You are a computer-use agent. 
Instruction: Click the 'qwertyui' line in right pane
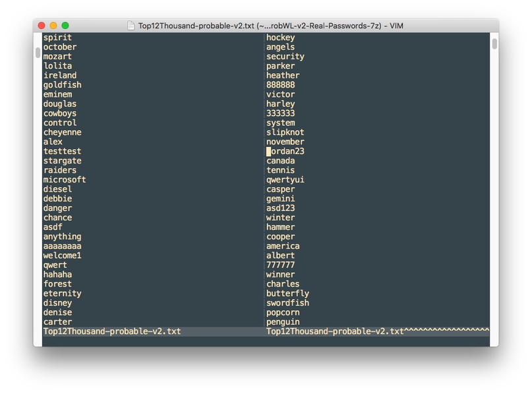pyautogui.click(x=285, y=180)
